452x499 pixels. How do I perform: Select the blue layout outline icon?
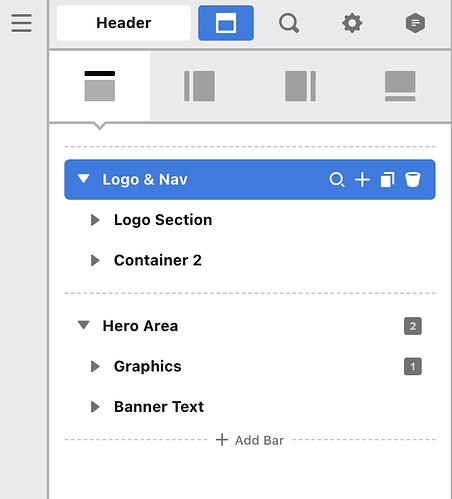point(226,23)
